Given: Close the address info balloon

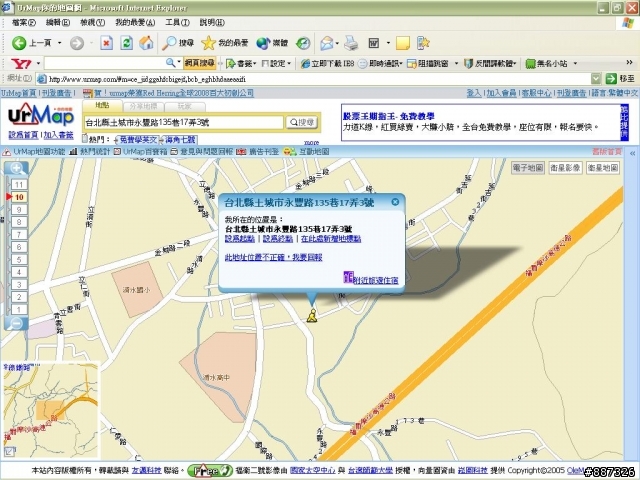Looking at the screenshot, I should [395, 202].
